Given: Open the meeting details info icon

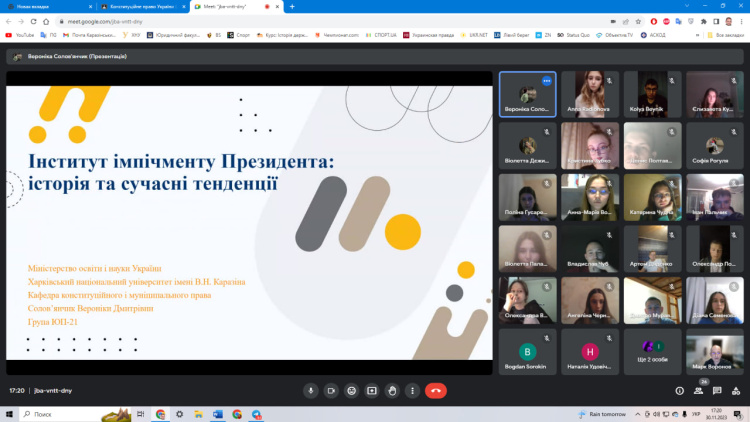Looking at the screenshot, I should point(680,391).
